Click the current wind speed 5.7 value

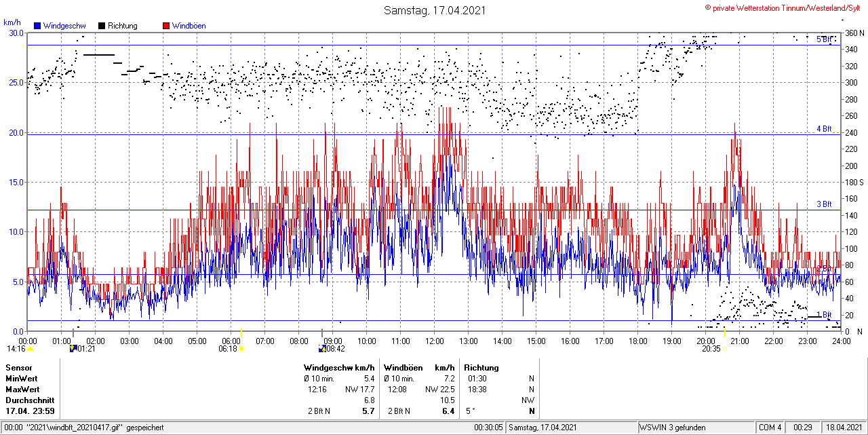(368, 411)
